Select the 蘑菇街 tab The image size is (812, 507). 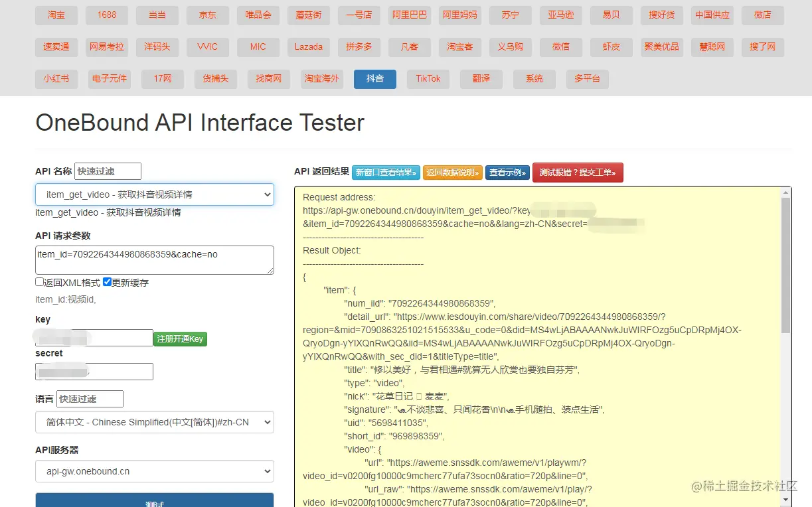[309, 15]
